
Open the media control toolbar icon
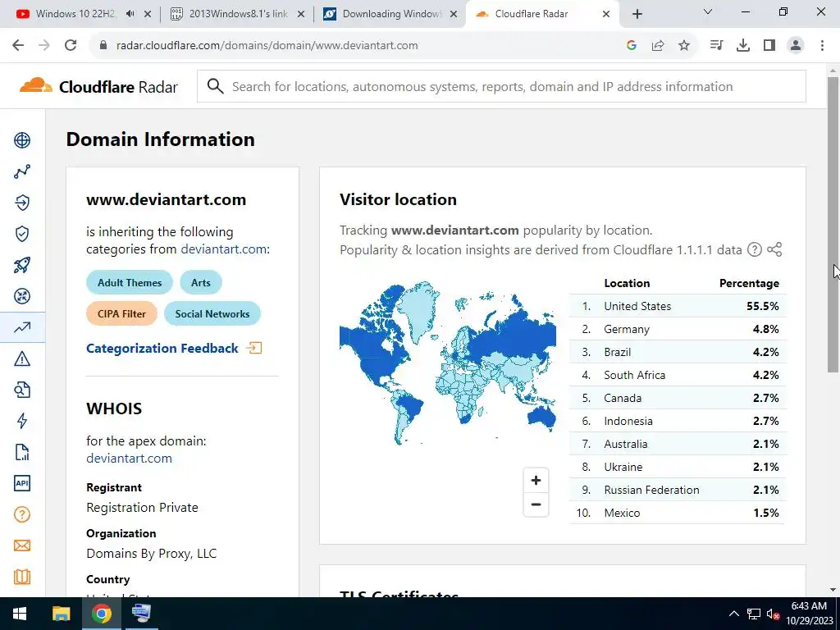pyautogui.click(x=716, y=46)
